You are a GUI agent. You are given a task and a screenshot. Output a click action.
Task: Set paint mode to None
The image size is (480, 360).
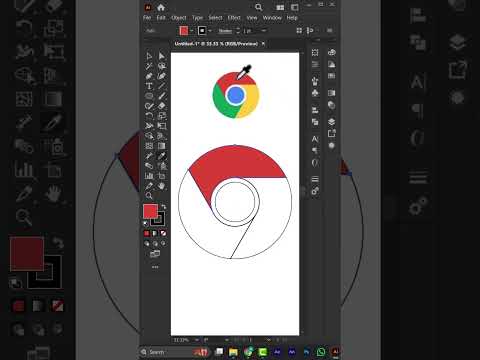pyautogui.click(x=163, y=233)
